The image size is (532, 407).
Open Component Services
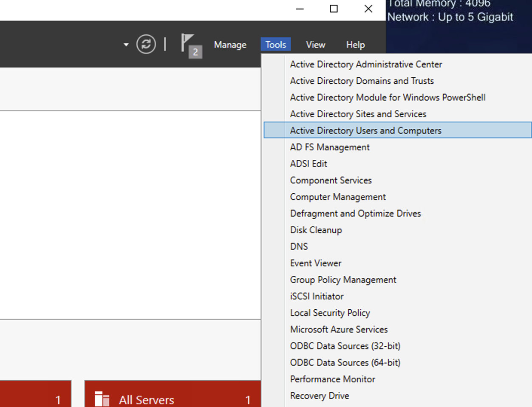[398, 180]
